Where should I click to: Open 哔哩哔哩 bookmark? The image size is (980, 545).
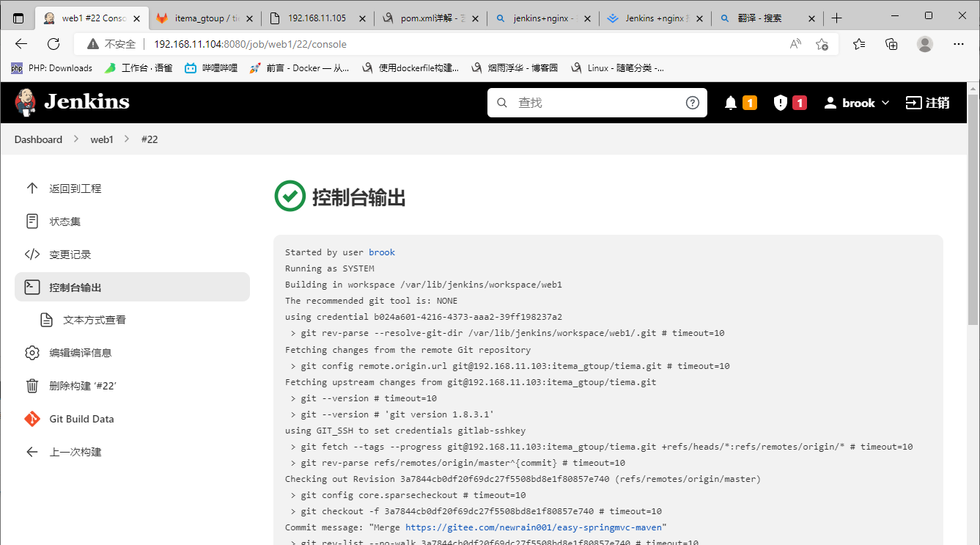211,68
